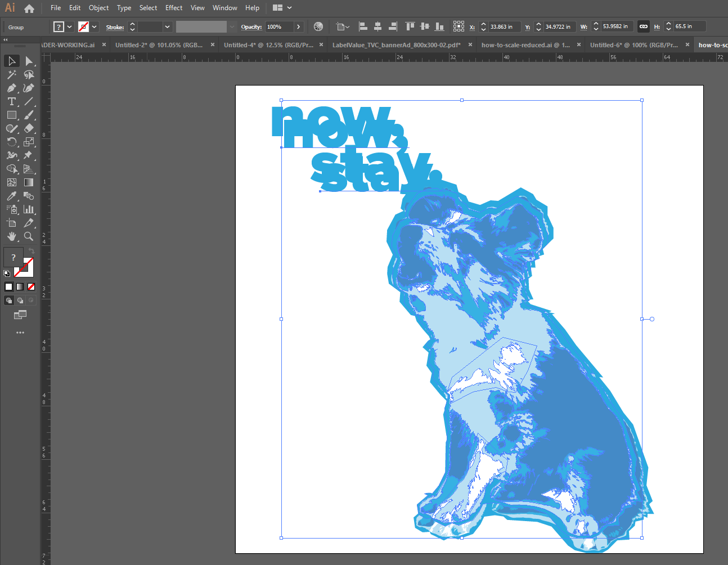The height and width of the screenshot is (565, 728).
Task: Open the Effect menu
Action: pos(174,8)
